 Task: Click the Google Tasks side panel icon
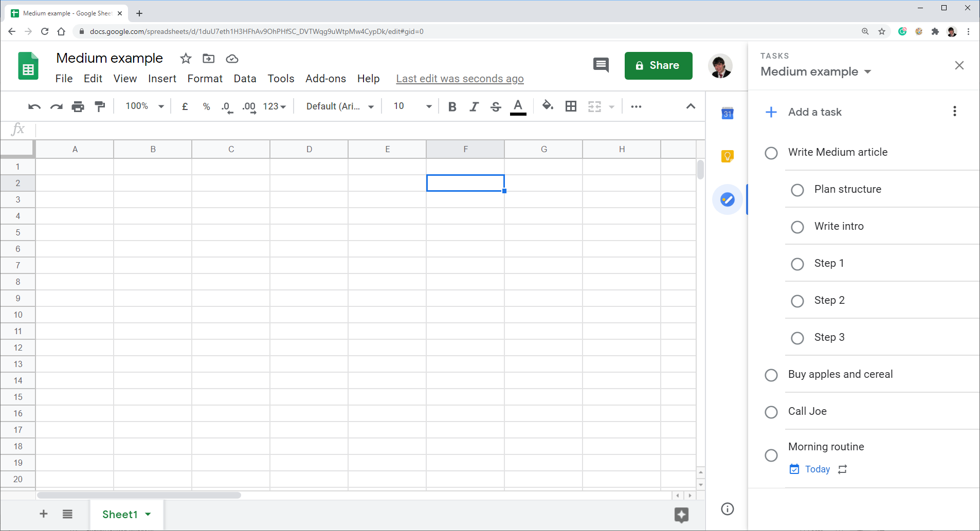click(727, 199)
